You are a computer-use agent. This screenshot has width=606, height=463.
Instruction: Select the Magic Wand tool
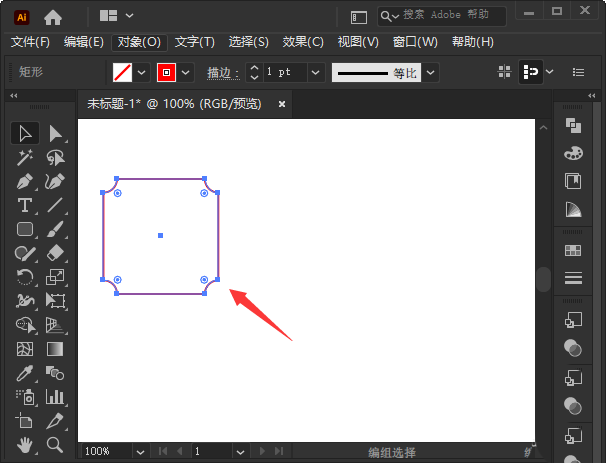pyautogui.click(x=25, y=157)
